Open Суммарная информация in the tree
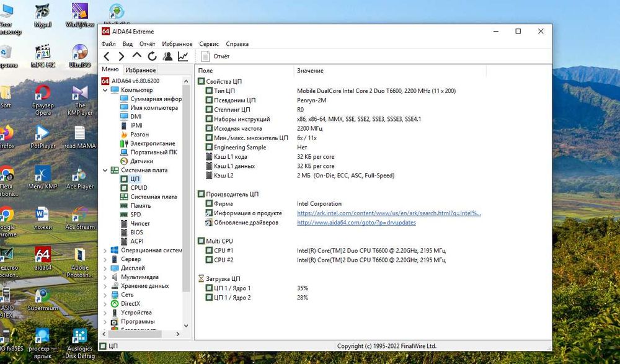This screenshot has width=620, height=364. [151, 99]
